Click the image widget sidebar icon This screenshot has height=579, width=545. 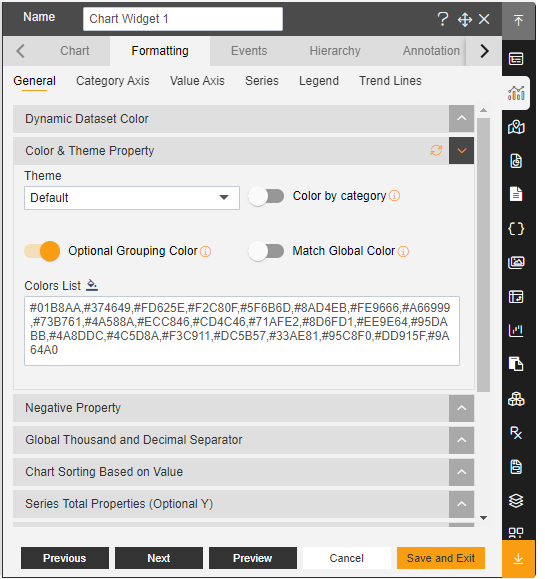(x=516, y=263)
